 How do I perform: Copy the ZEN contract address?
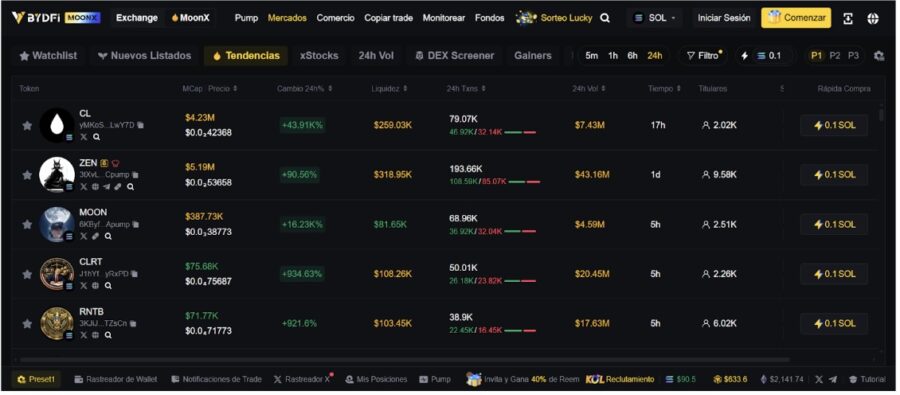[135, 175]
